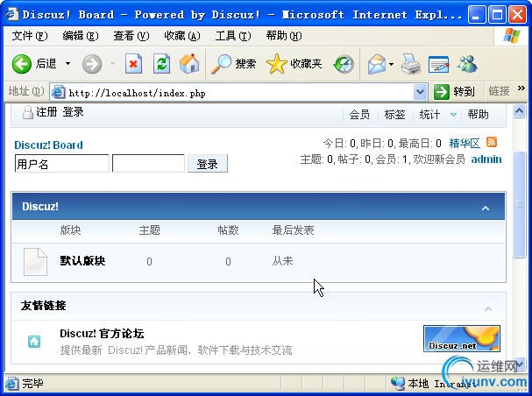Click the 登录 link in the top bar

pyautogui.click(x=73, y=112)
